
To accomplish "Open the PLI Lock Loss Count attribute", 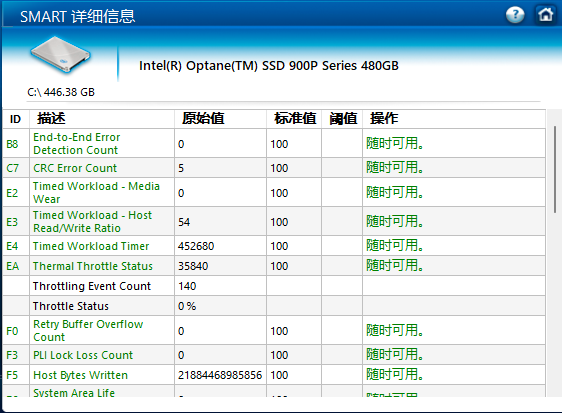I will click(x=83, y=355).
